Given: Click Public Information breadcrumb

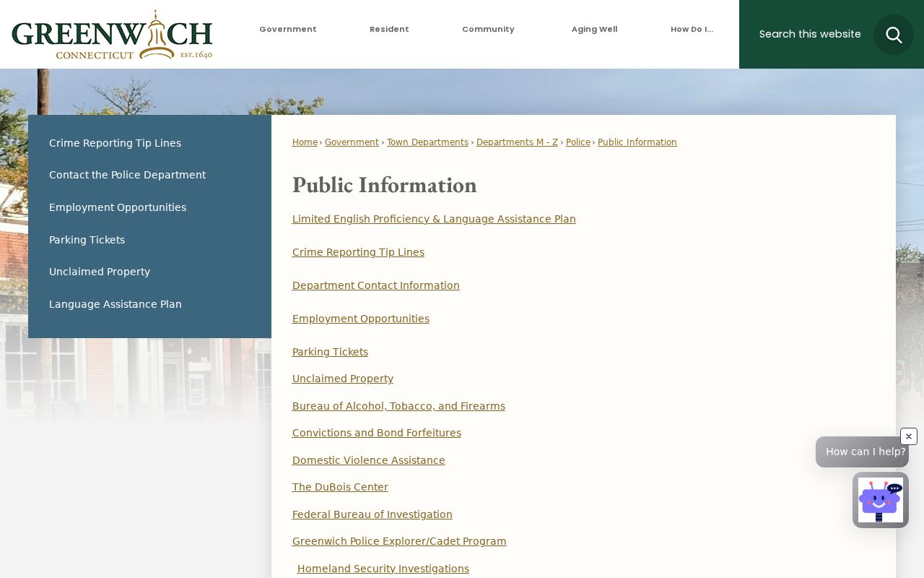Looking at the screenshot, I should click(x=637, y=142).
